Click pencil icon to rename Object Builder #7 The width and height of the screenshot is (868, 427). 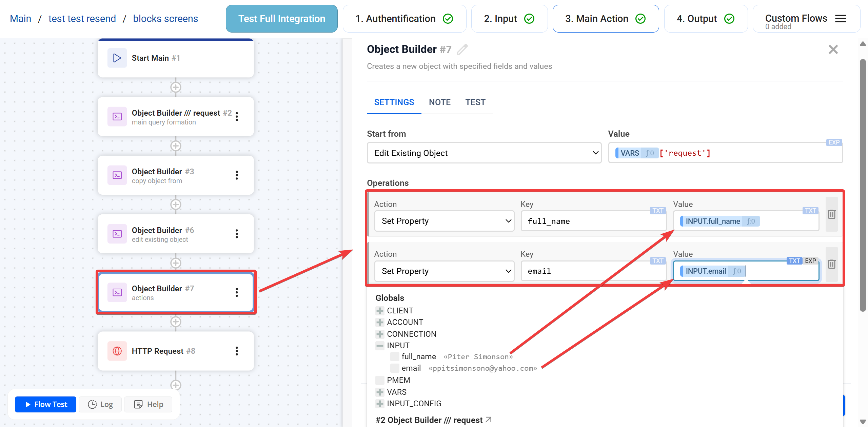coord(462,50)
